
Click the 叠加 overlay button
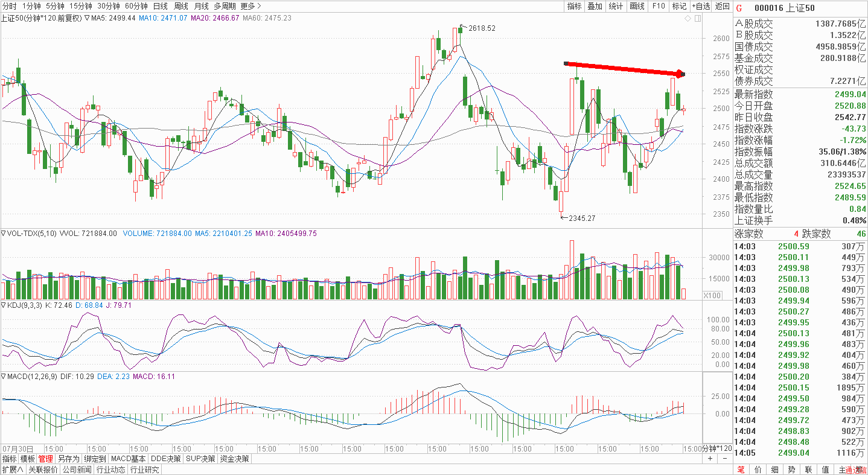pos(595,6)
